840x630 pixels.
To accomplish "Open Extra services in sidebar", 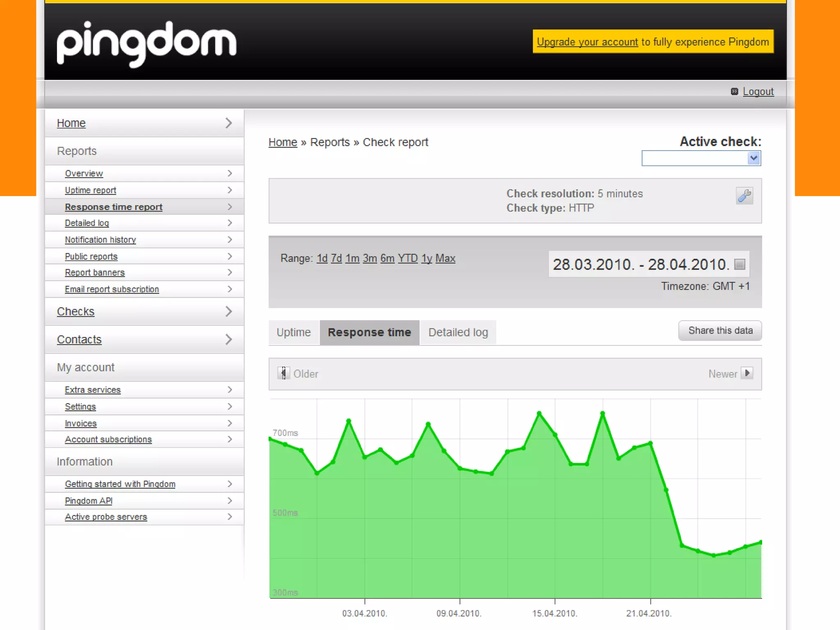I will click(93, 390).
